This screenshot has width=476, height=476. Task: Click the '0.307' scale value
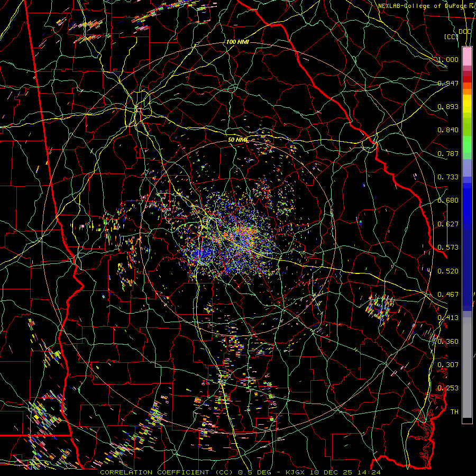(x=448, y=365)
